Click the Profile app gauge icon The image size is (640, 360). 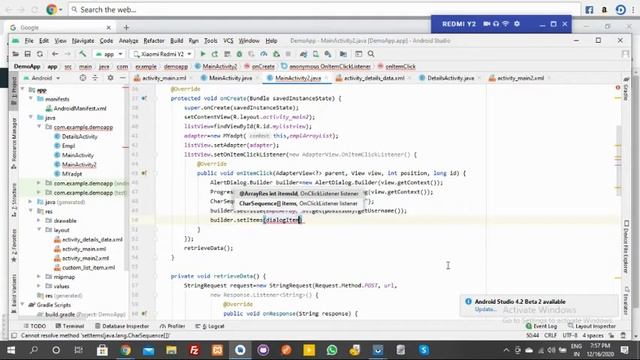[x=264, y=54]
